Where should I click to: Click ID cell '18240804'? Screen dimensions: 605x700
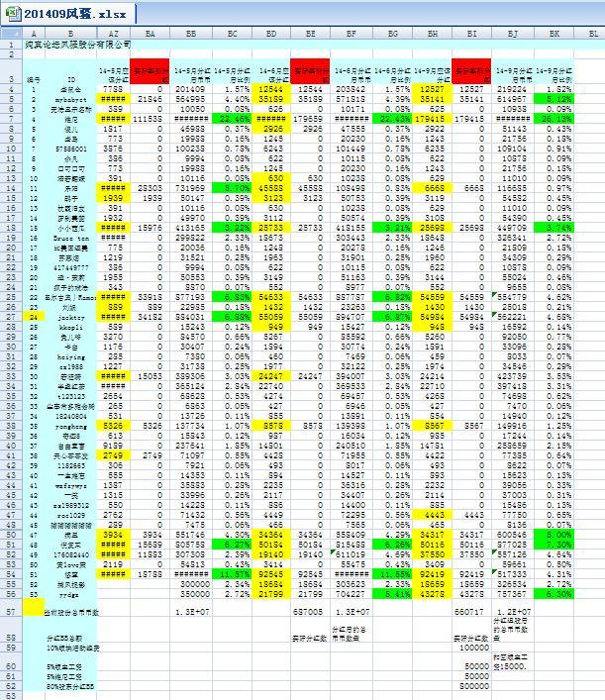pyautogui.click(x=70, y=416)
